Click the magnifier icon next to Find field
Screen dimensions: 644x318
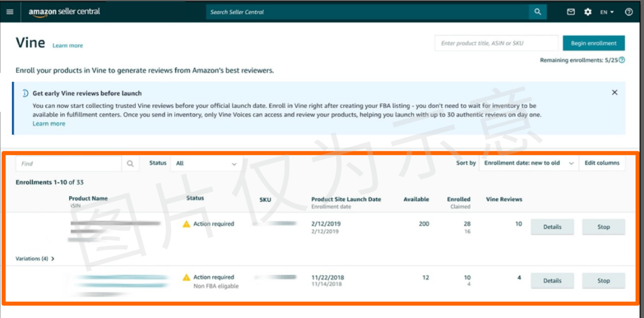[x=130, y=163]
